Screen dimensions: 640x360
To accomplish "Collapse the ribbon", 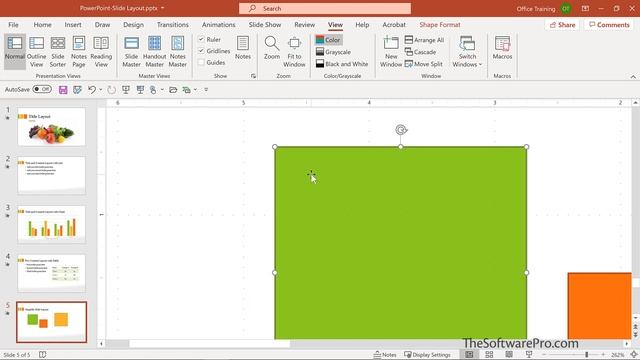I will coord(633,76).
